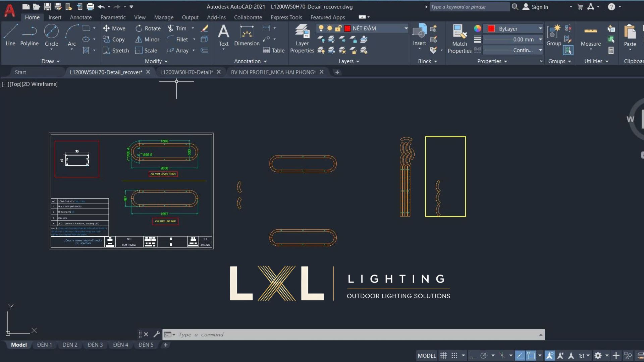The image size is (644, 362).
Task: Open the Express Tools ribbon tab
Action: 286,17
